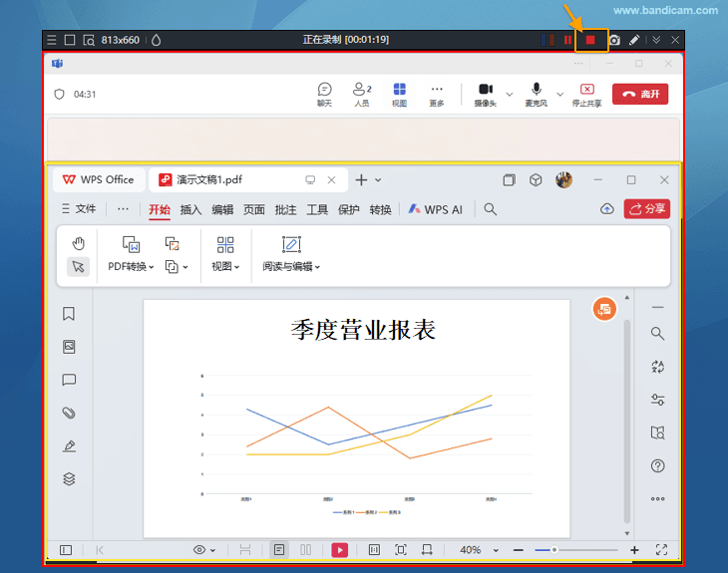The height and width of the screenshot is (573, 728).
Task: Stop sharing the screen in Teams
Action: (586, 95)
